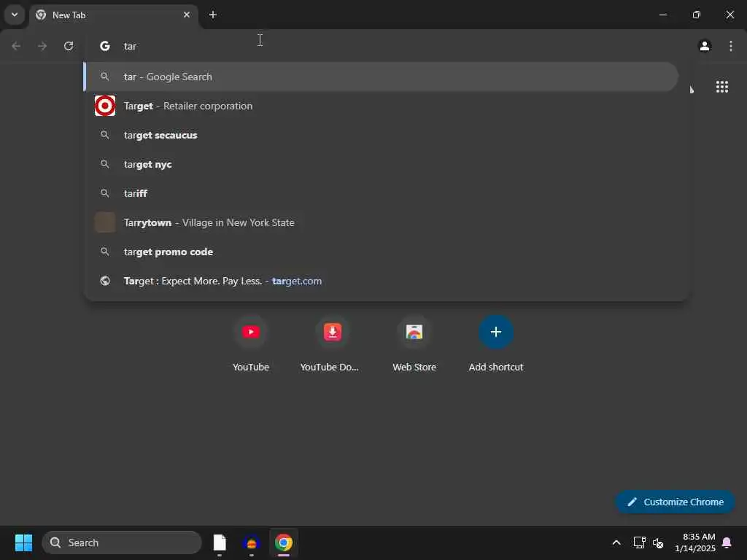The width and height of the screenshot is (747, 560).
Task: Minimize the Chrome window
Action: [x=662, y=15]
